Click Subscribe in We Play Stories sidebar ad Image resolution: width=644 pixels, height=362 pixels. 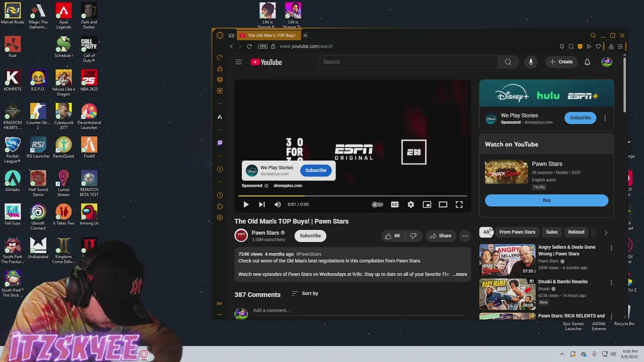(580, 118)
